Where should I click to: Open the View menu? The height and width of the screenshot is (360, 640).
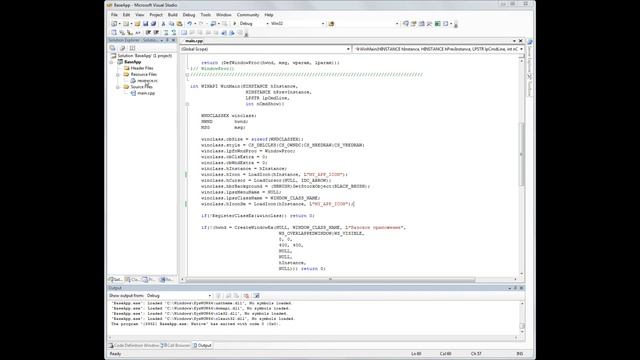click(140, 15)
